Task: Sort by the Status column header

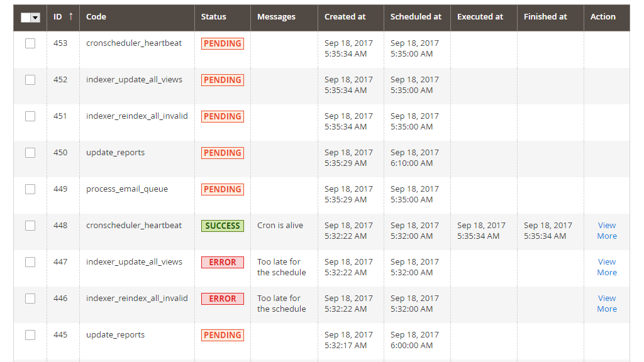Action: tap(213, 17)
